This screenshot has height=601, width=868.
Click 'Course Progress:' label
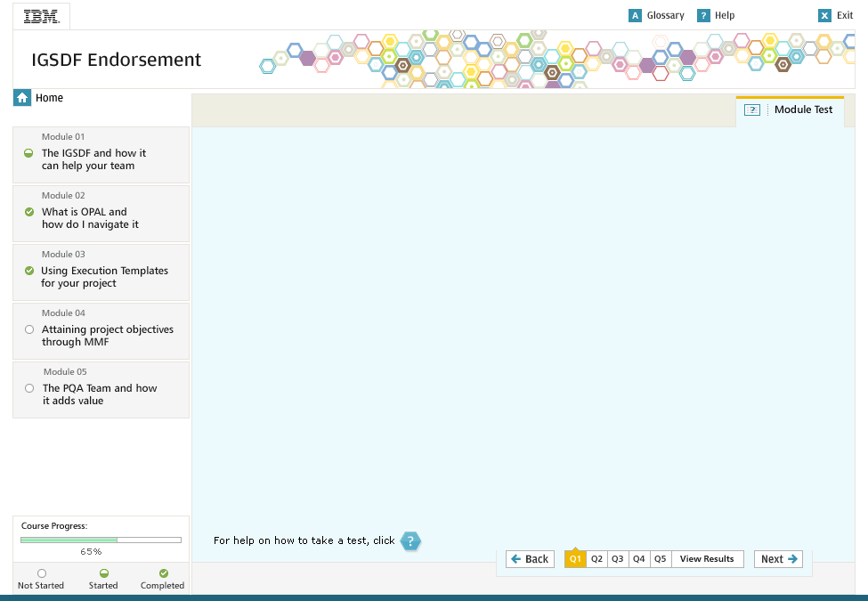[x=54, y=525]
